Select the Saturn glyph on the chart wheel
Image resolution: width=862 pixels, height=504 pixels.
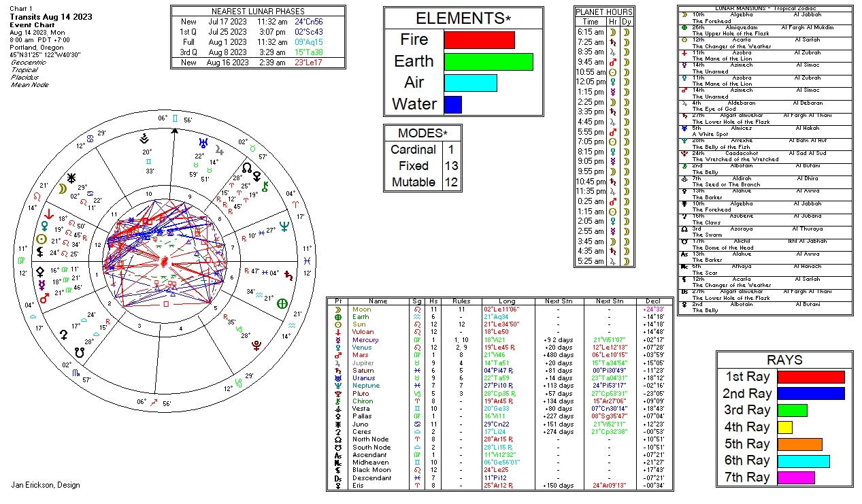(291, 277)
